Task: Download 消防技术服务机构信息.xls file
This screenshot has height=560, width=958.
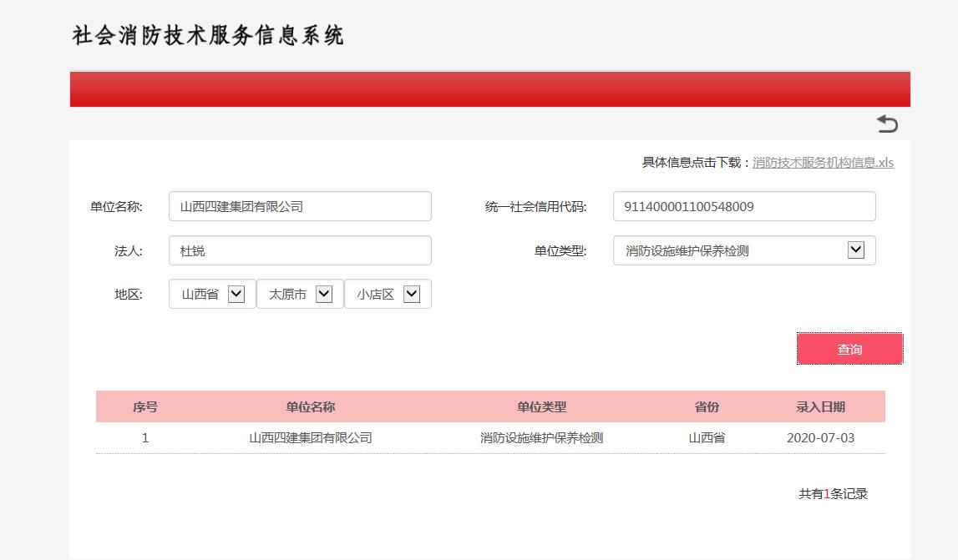Action: (823, 163)
